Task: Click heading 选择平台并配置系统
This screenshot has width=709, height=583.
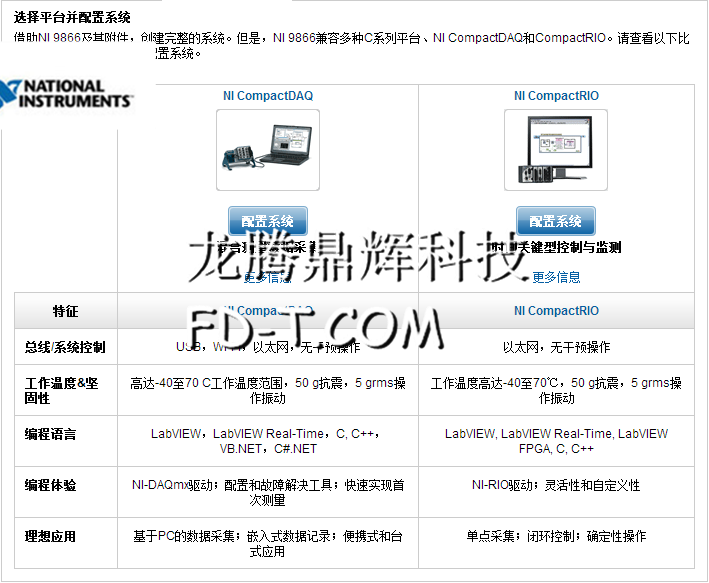Action: pyautogui.click(x=72, y=18)
